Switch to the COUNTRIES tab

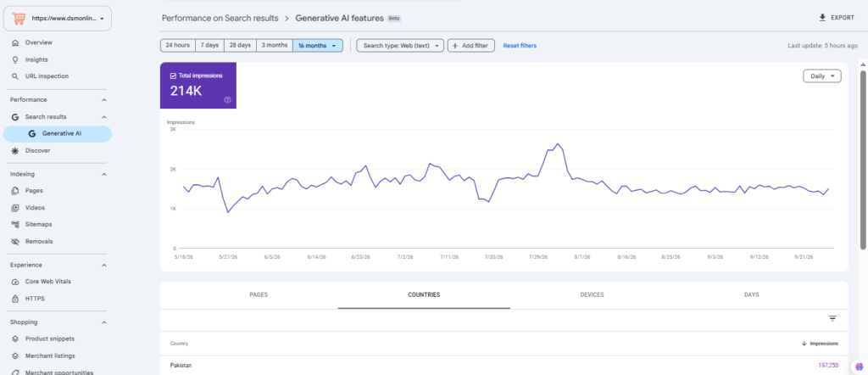pyautogui.click(x=424, y=294)
